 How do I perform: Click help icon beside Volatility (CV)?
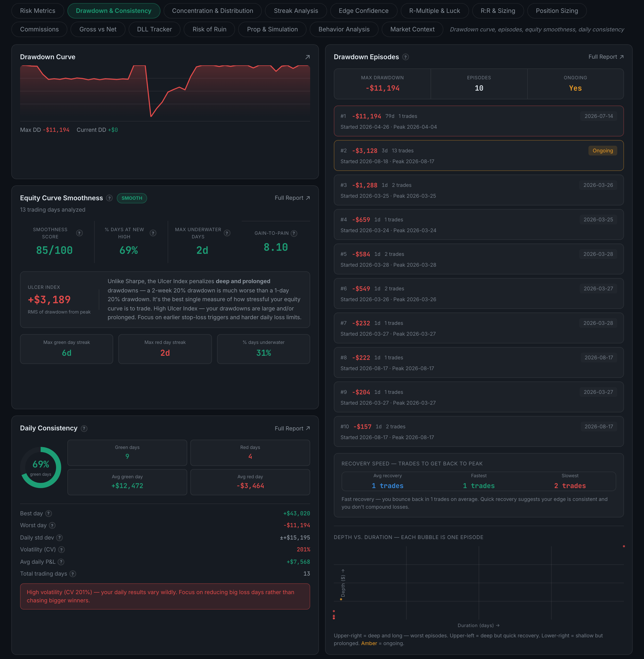[61, 549]
